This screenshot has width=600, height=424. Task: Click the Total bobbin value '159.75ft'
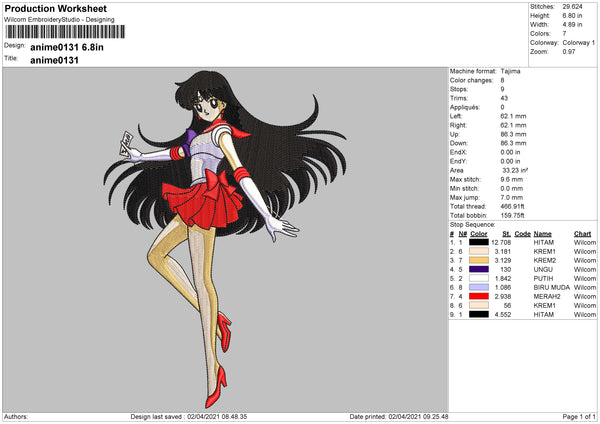click(512, 215)
